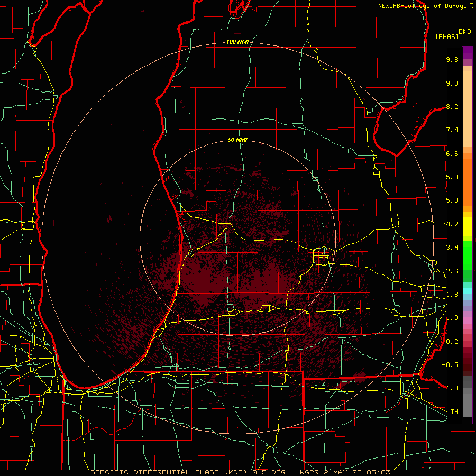Image resolution: width=476 pixels, height=476 pixels.
Task: Click the 1.0 value on color scale
Action: 452,318
